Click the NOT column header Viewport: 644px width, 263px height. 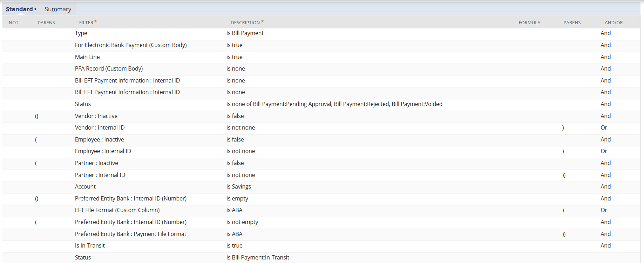tap(14, 22)
